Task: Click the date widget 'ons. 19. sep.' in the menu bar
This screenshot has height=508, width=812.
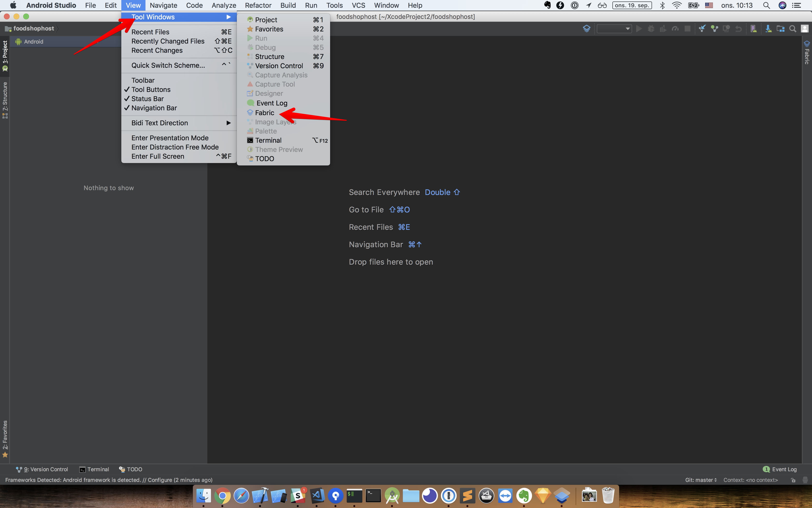Action: coord(632,5)
